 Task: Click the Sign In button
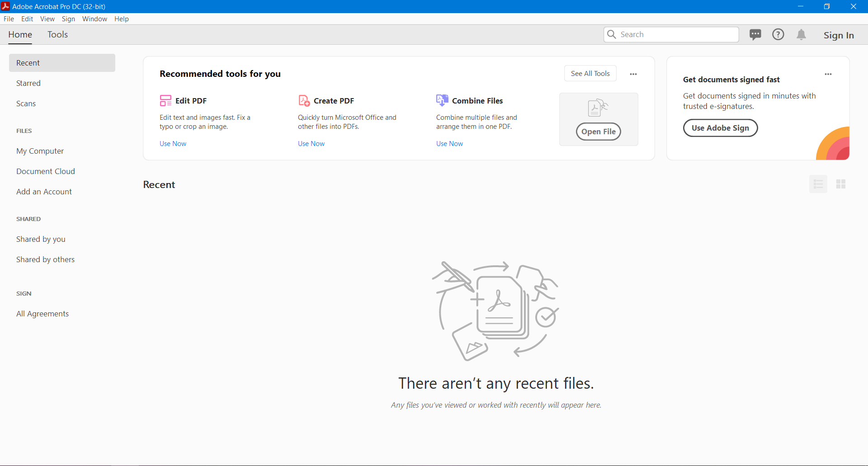[839, 35]
